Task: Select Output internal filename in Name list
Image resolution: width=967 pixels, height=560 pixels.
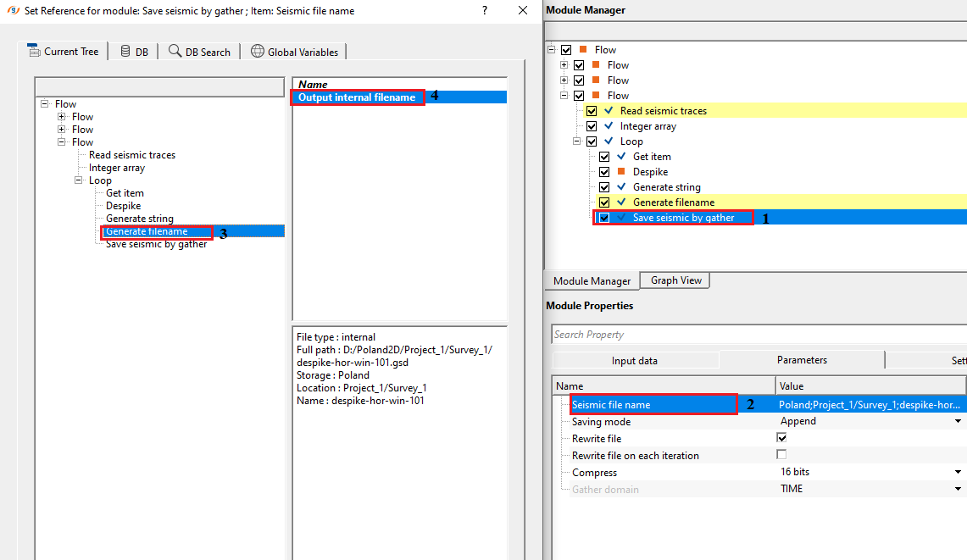Action: click(x=357, y=97)
